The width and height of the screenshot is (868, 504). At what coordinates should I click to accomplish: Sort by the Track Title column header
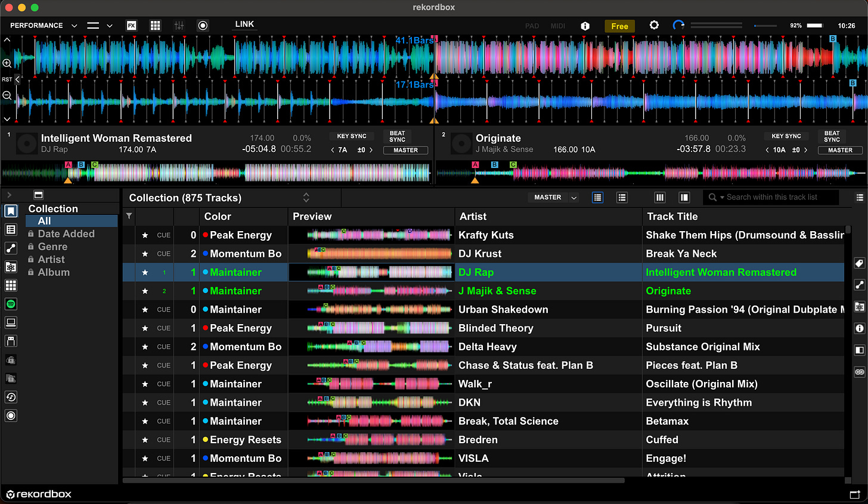pyautogui.click(x=743, y=216)
